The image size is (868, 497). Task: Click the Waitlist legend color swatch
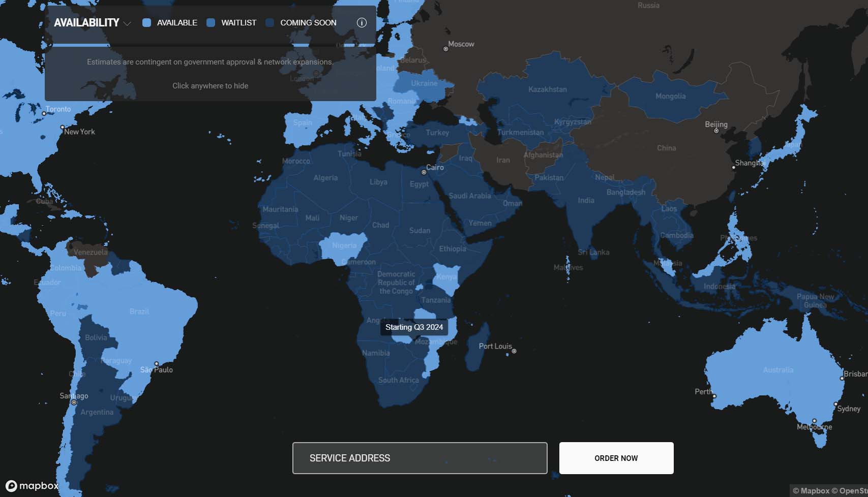(211, 23)
